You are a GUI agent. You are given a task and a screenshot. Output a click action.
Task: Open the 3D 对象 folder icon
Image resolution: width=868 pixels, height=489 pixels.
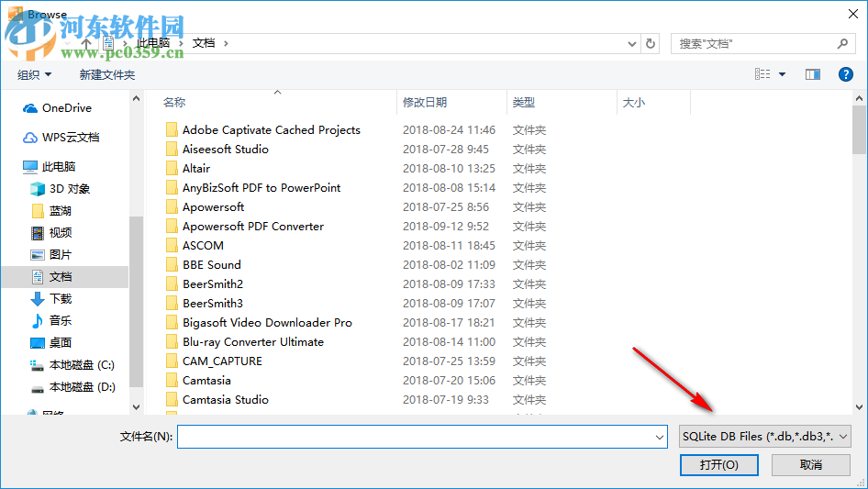click(x=37, y=189)
